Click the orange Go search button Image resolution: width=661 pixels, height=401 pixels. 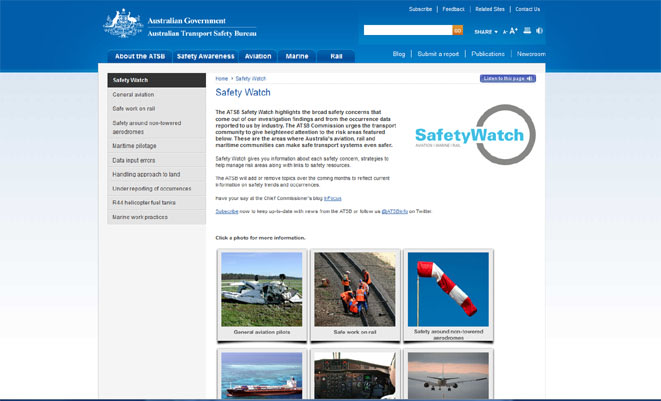[x=458, y=30]
